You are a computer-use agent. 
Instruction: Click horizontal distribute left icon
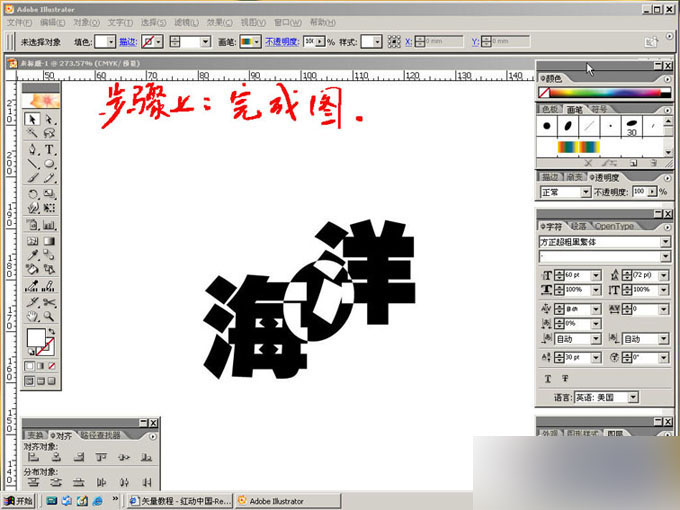pos(101,482)
